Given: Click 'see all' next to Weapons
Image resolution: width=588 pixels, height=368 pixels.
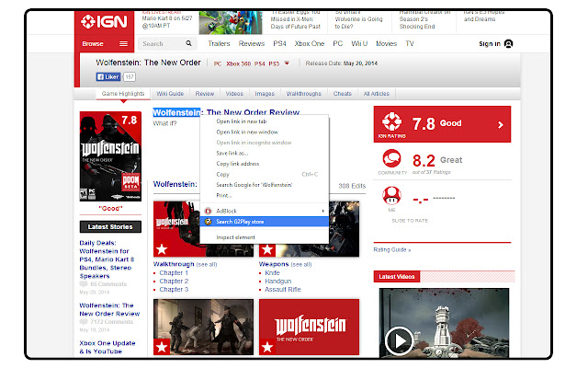Looking at the screenshot, I should pos(301,264).
